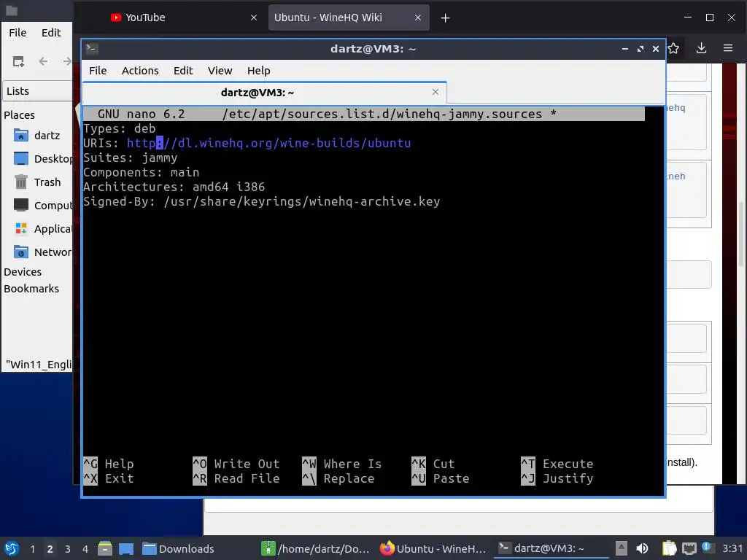Click the ^O Write Out shortcut label
The image size is (747, 560).
236,464
